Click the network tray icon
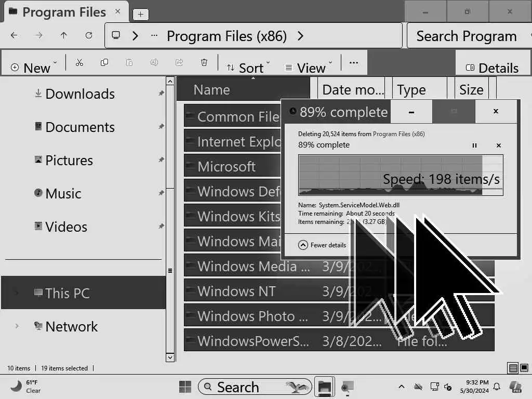Screen dimensions: 532x399 tap(434, 387)
